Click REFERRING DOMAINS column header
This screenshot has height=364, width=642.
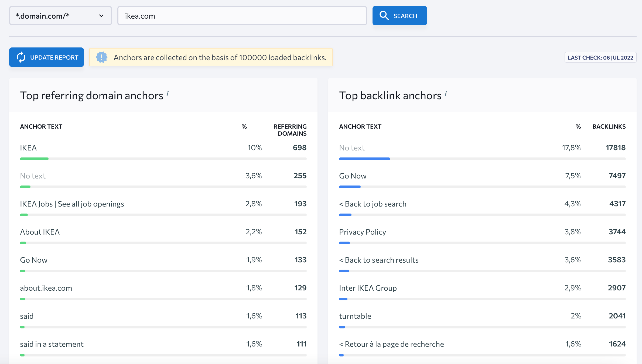[290, 130]
